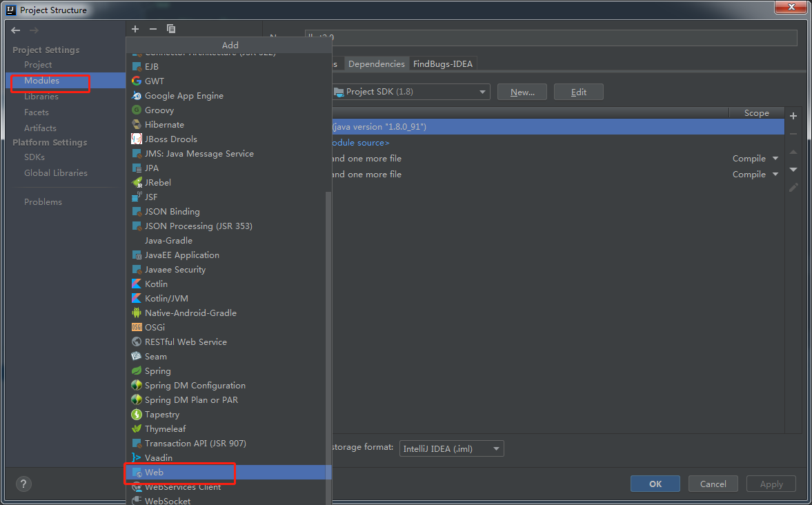
Task: Select JSON Binding in the Add menu
Action: click(228, 211)
